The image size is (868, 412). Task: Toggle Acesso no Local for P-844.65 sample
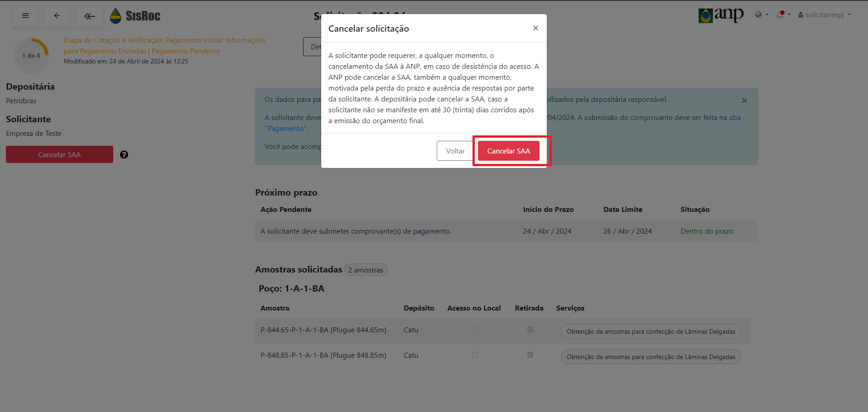475,330
